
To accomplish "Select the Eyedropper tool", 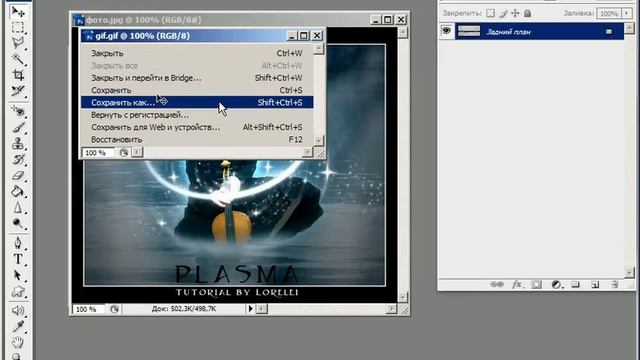I will coord(18,327).
